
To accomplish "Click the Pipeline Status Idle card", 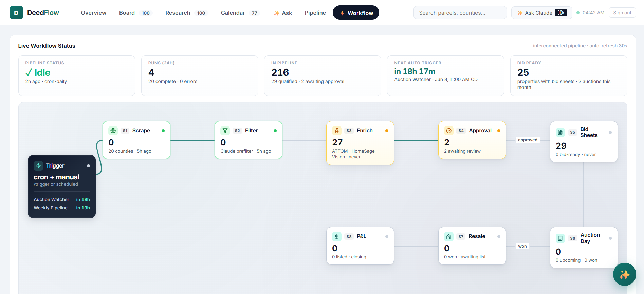I will click(x=77, y=76).
